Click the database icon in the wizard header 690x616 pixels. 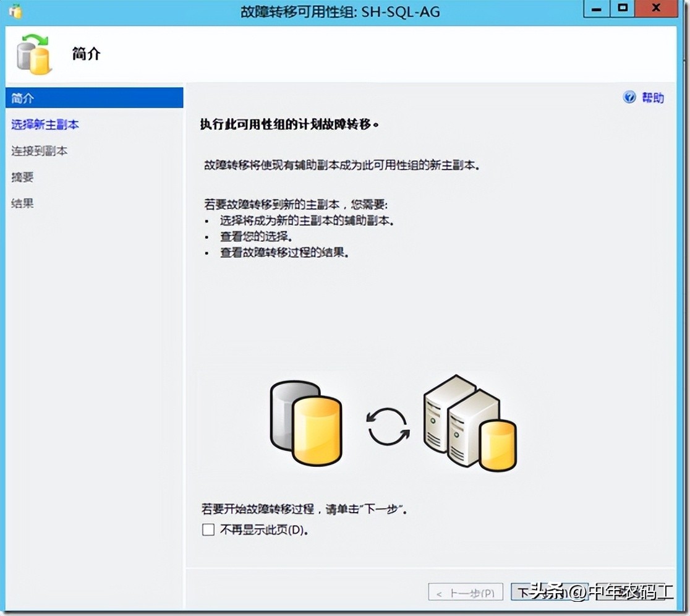point(34,54)
